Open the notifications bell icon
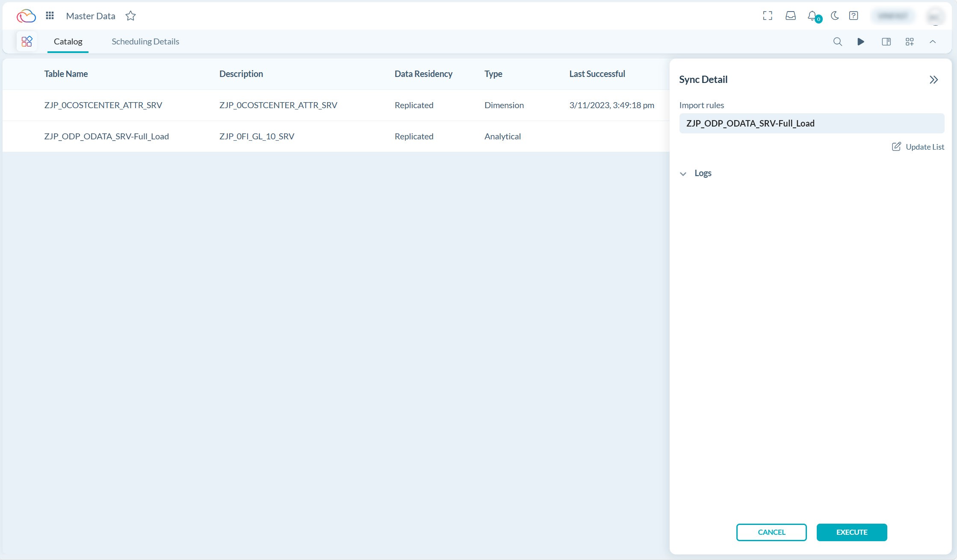The height and width of the screenshot is (560, 957). pos(812,15)
